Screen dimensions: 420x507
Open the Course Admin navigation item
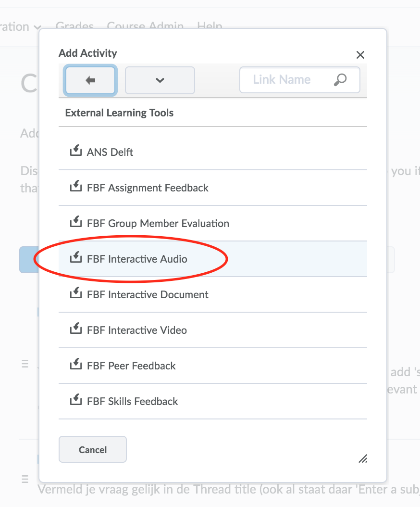145,26
